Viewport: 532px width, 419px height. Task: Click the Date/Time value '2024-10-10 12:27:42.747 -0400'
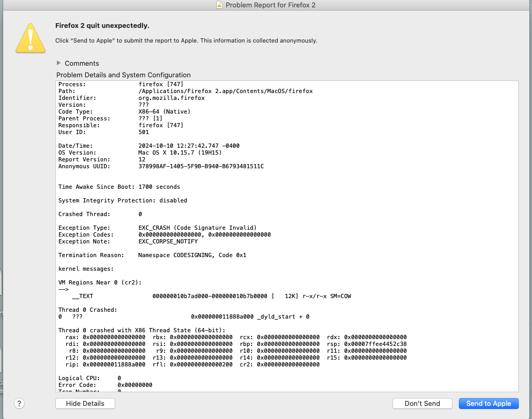(189, 146)
